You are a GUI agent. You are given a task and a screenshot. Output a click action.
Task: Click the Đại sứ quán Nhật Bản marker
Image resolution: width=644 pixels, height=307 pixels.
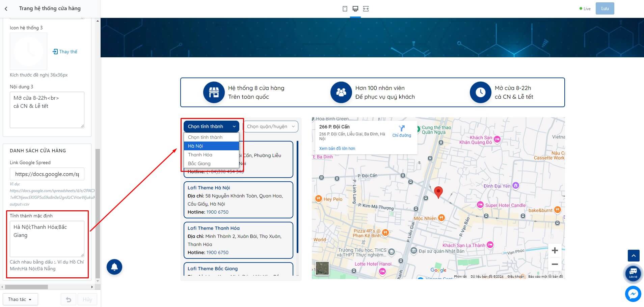click(x=414, y=251)
